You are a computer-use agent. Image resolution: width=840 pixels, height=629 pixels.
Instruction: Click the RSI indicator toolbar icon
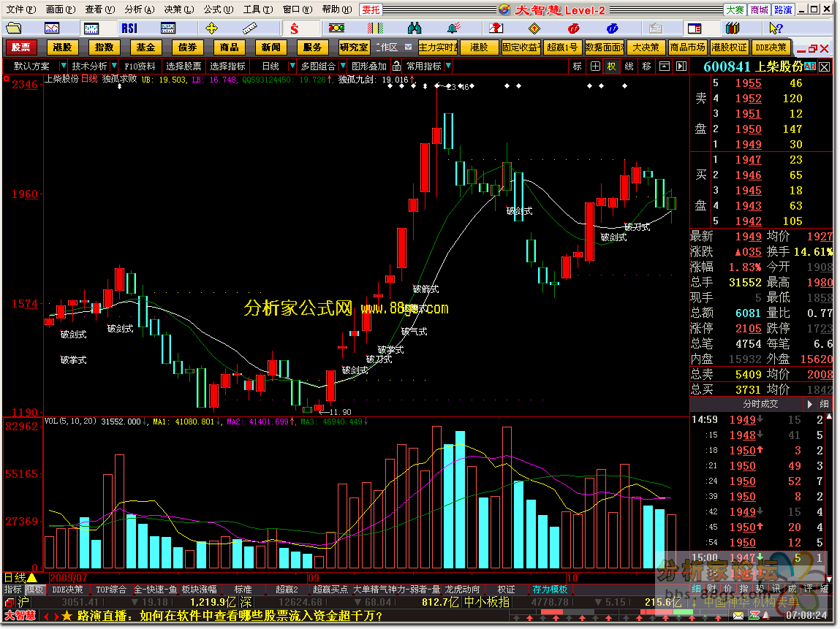click(129, 28)
